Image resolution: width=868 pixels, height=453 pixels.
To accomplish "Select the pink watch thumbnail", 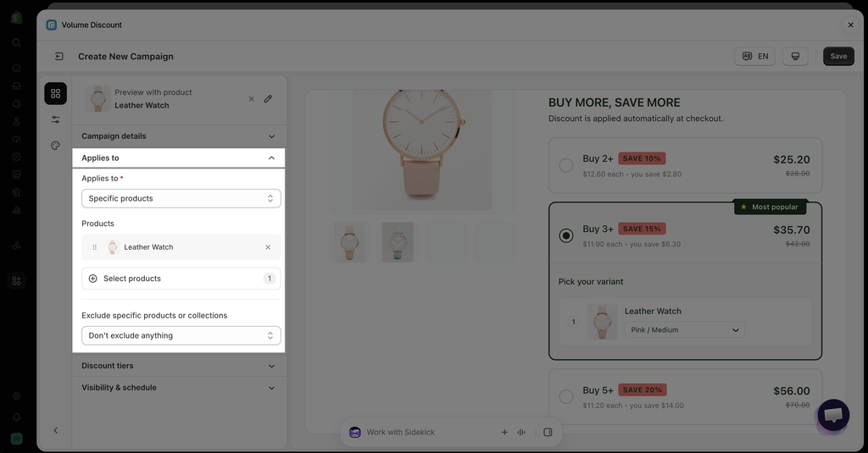I will [x=349, y=242].
